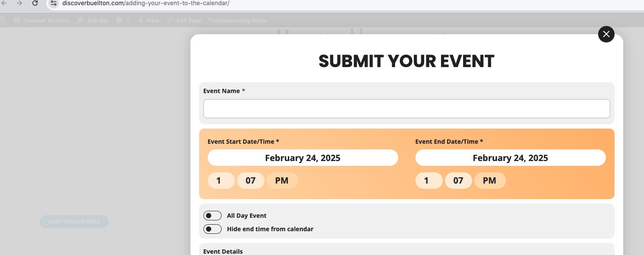Screen dimensions: 644x255
Task: Open Edit Page in the admin bar
Action: [184, 20]
